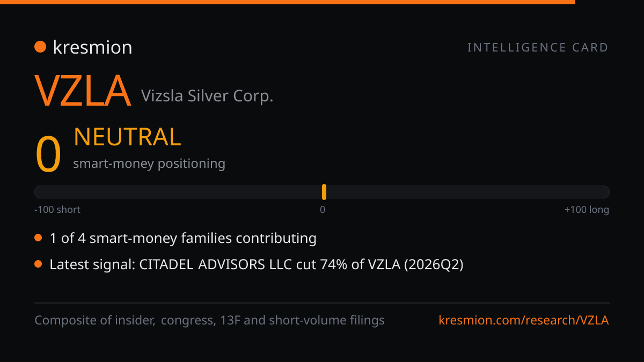Click the bullet beside smart-money families line
Image resolution: width=644 pixels, height=362 pixels.
[38, 238]
